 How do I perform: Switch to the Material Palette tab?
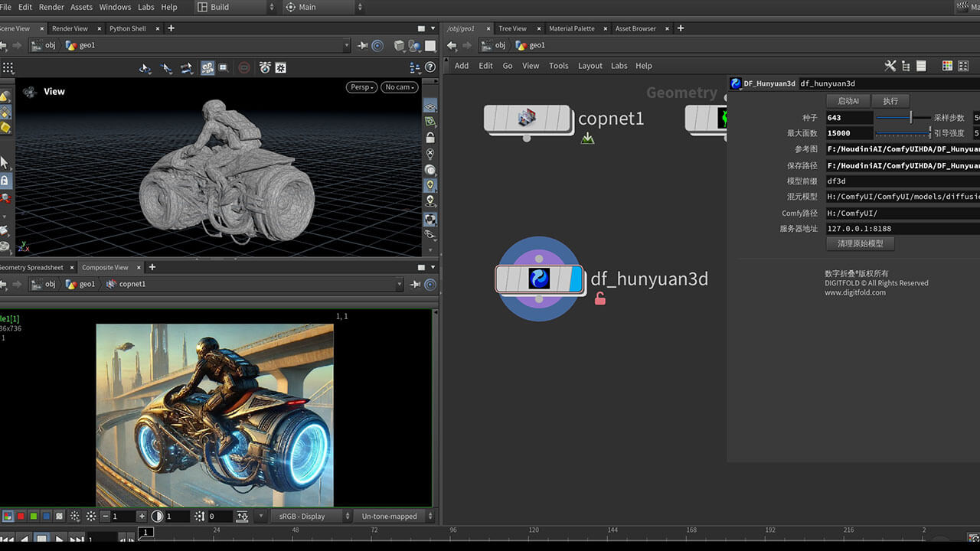pyautogui.click(x=571, y=29)
